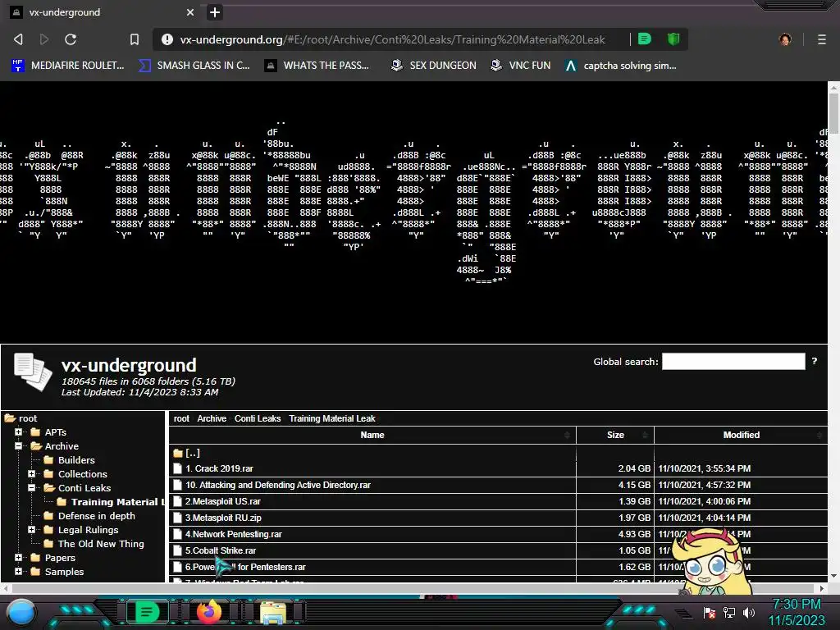
Task: Expand the Collections tree node
Action: click(x=31, y=473)
